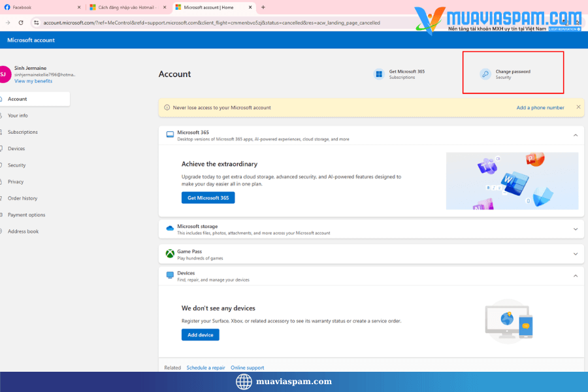This screenshot has height=392, width=588.
Task: Click the Add a phone number link
Action: tap(540, 108)
